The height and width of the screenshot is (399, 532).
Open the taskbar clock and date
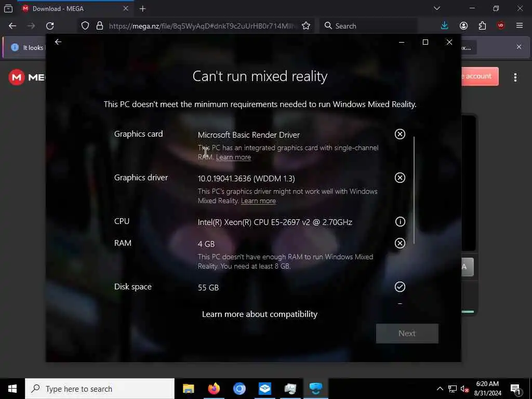pyautogui.click(x=487, y=389)
